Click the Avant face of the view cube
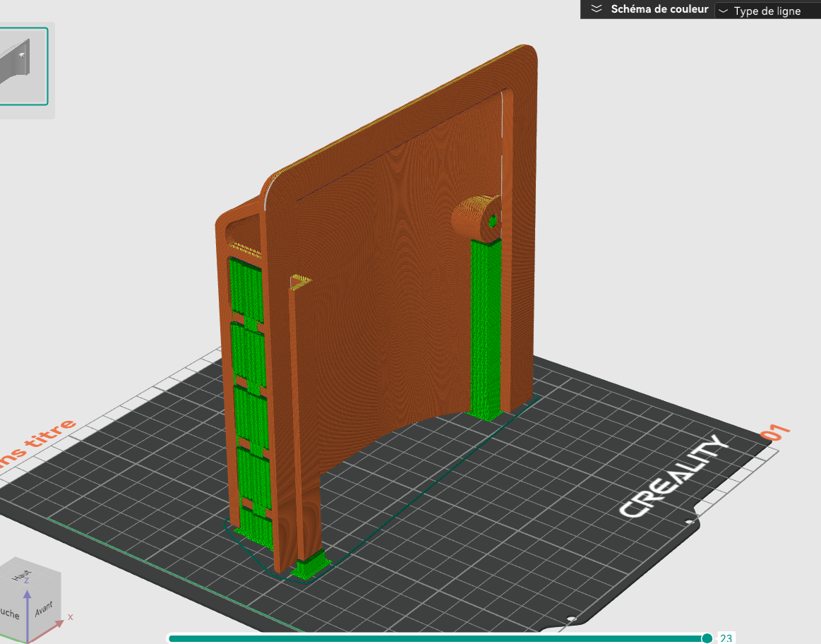Viewport: 821px width, 644px height. coord(44,609)
